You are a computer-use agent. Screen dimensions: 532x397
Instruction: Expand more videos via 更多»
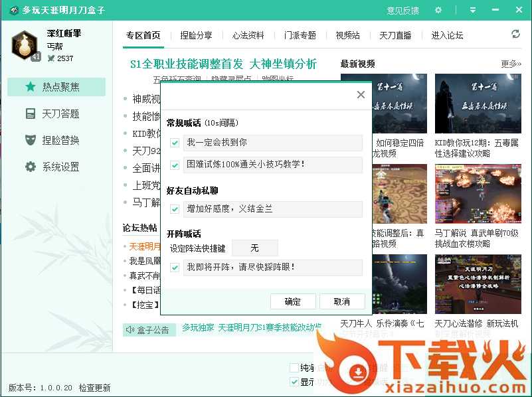click(511, 64)
